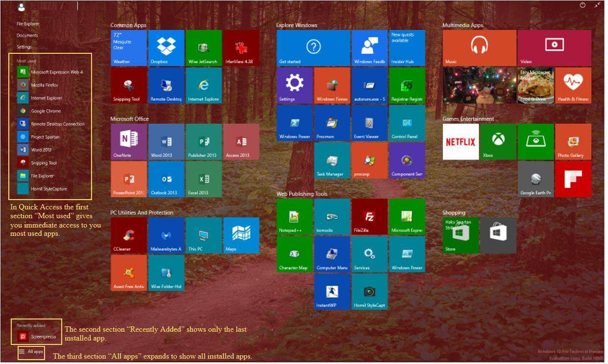
Task: Open the Video tile
Action: click(x=554, y=48)
